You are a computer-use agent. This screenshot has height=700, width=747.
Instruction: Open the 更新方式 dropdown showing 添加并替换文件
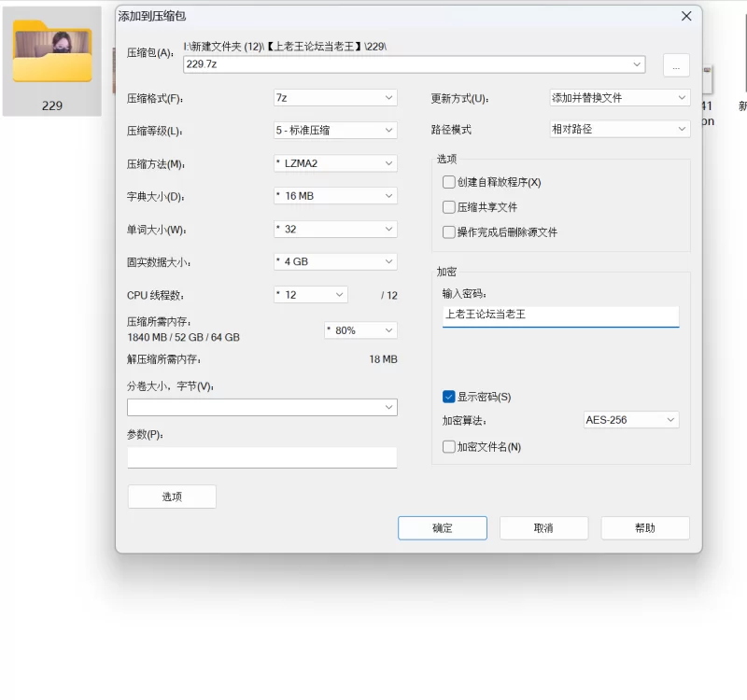[620, 98]
